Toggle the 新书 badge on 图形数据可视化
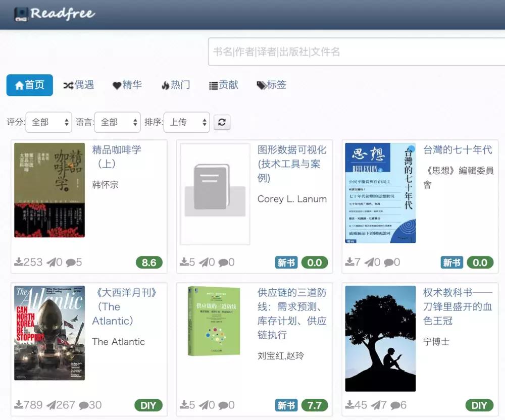The image size is (505, 420). pos(285,262)
